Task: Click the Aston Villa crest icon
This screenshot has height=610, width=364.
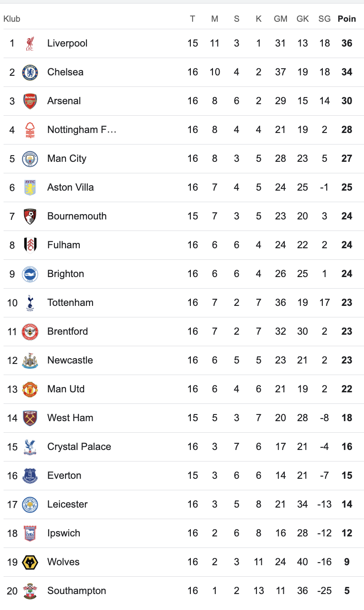Action: [x=30, y=188]
